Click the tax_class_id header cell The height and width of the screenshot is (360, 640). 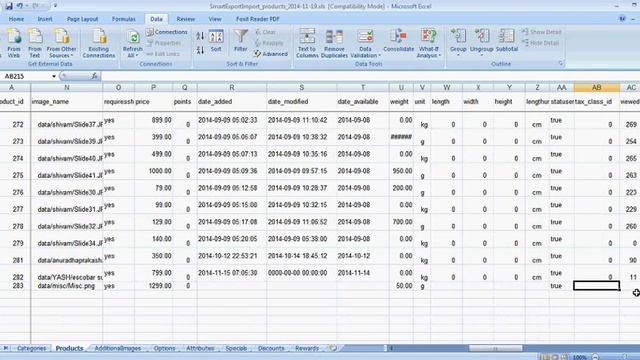tap(596, 102)
